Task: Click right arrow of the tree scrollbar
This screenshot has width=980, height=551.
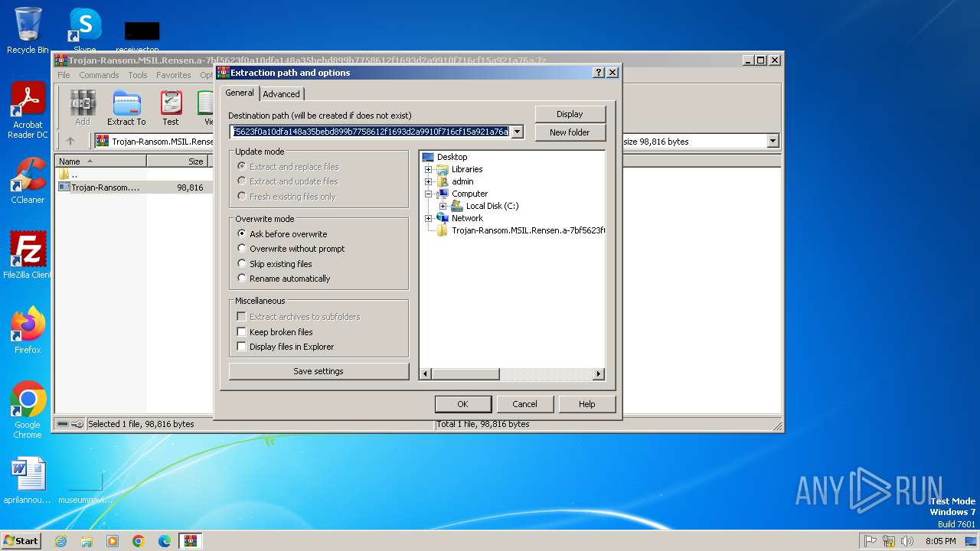Action: point(599,374)
